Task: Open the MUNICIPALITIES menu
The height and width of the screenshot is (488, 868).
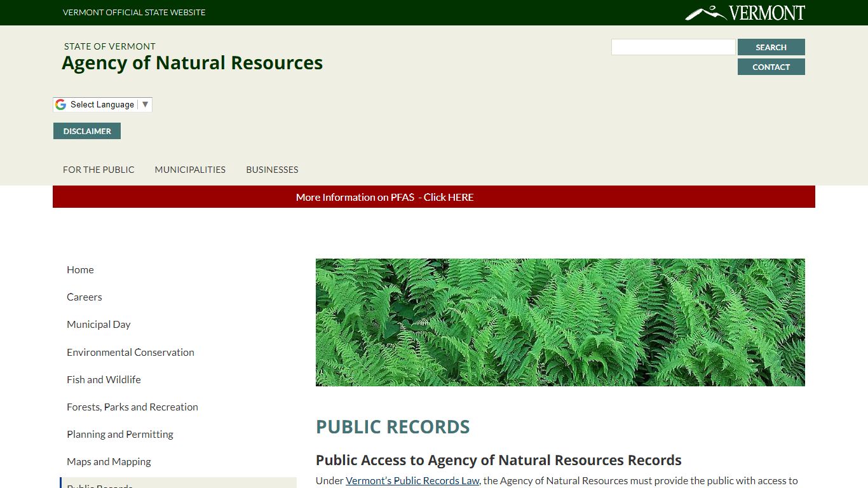Action: tap(190, 170)
